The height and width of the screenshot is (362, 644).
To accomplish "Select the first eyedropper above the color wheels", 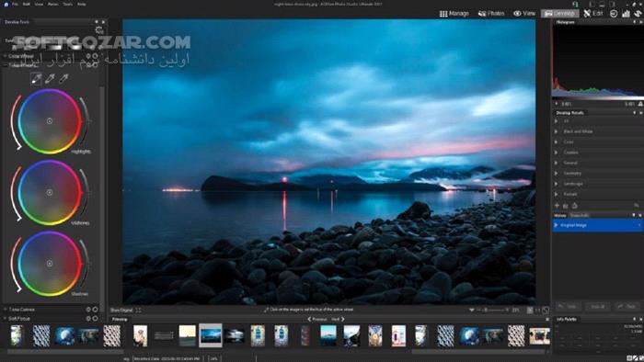I will pos(37,78).
